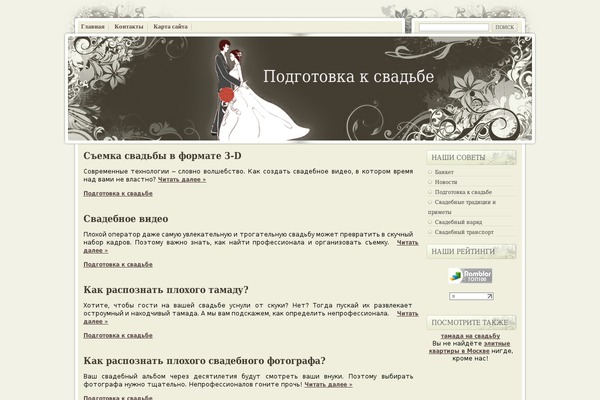This screenshot has height=400, width=600.
Task: Open article about плохого свадебного фотографа
Action: click(x=204, y=361)
